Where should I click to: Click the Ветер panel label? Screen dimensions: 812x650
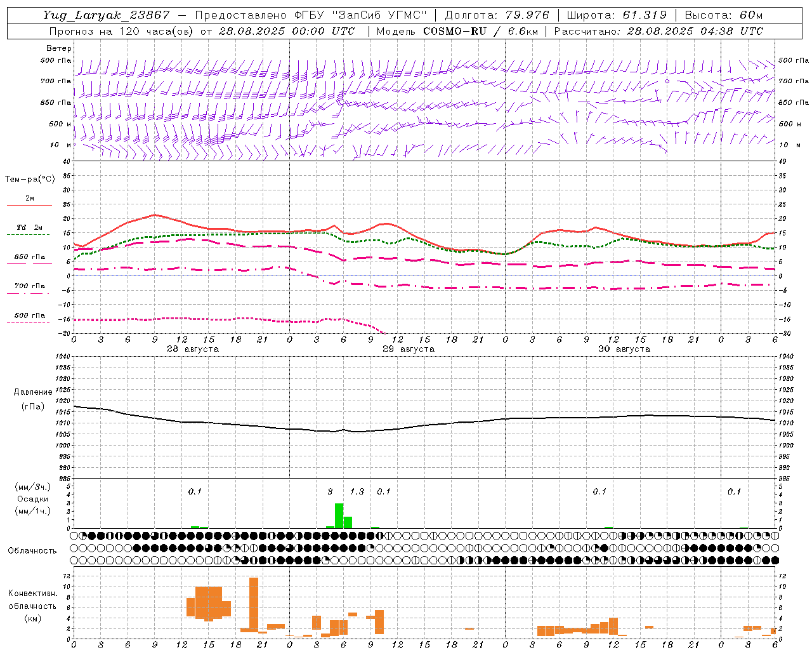click(59, 48)
